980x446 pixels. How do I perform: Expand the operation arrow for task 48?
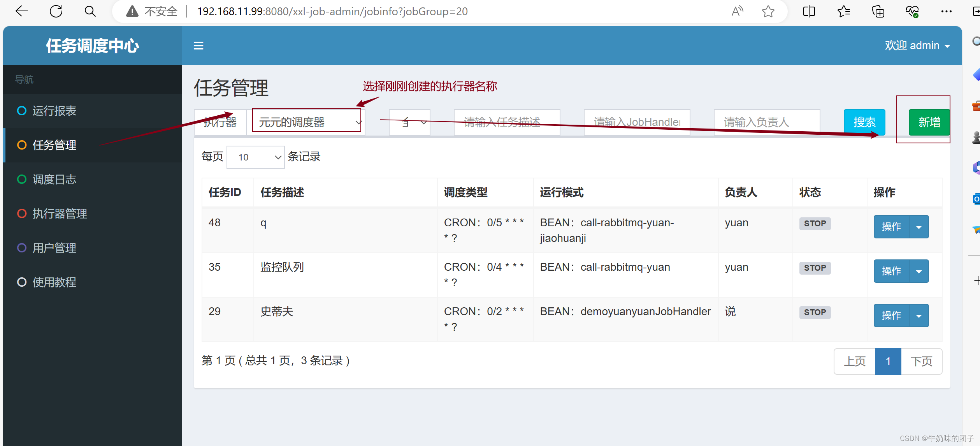pyautogui.click(x=919, y=227)
